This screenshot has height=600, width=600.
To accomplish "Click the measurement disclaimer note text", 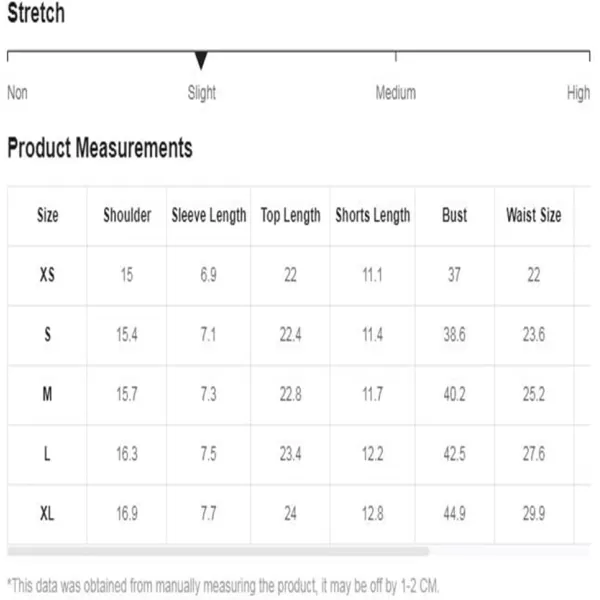I will (223, 586).
